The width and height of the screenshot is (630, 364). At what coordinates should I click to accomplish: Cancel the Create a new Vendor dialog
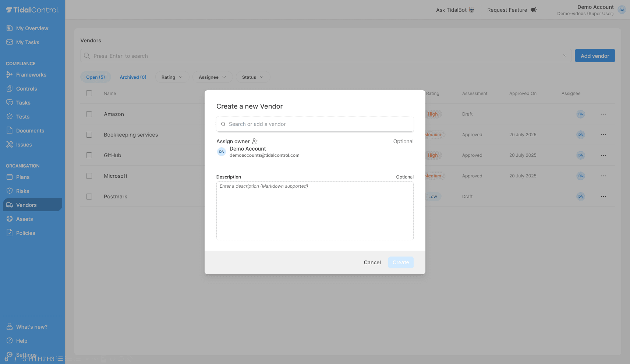(372, 262)
